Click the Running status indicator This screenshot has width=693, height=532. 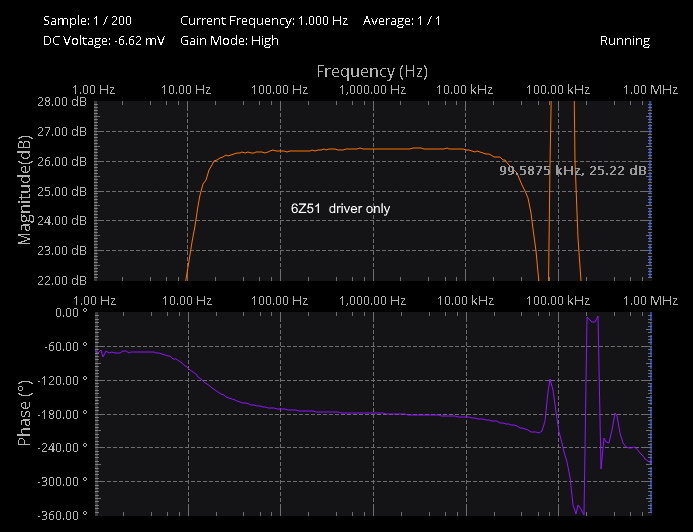pyautogui.click(x=624, y=41)
